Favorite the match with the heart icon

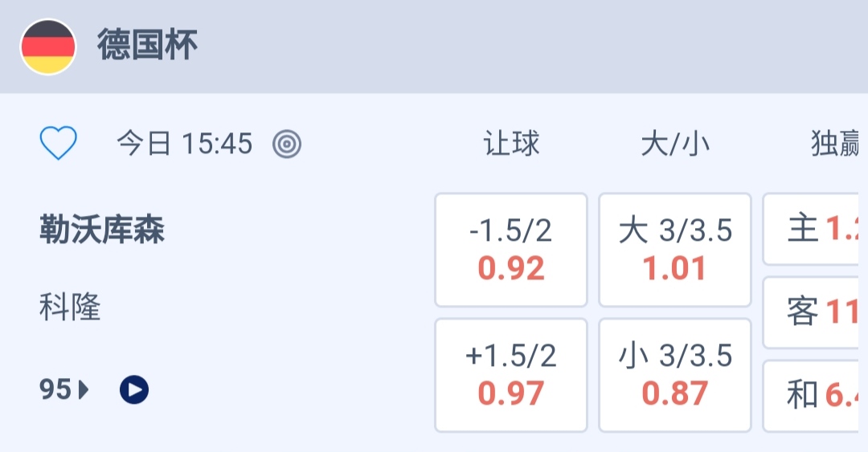coord(59,144)
